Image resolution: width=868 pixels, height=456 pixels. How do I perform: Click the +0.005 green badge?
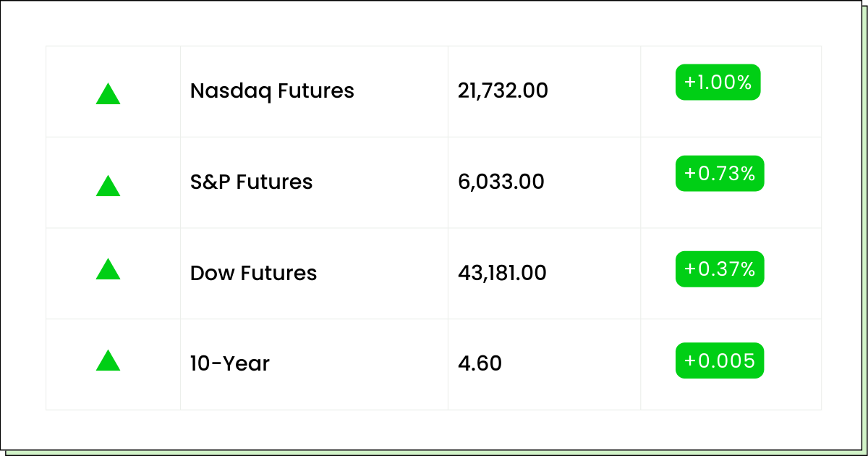tap(720, 360)
